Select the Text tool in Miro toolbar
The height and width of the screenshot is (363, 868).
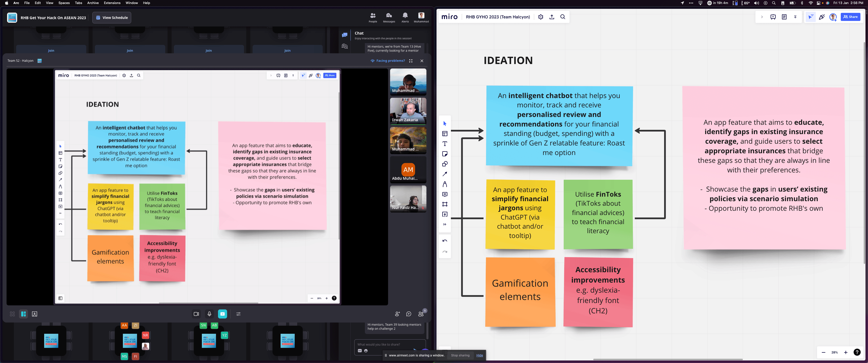(445, 144)
